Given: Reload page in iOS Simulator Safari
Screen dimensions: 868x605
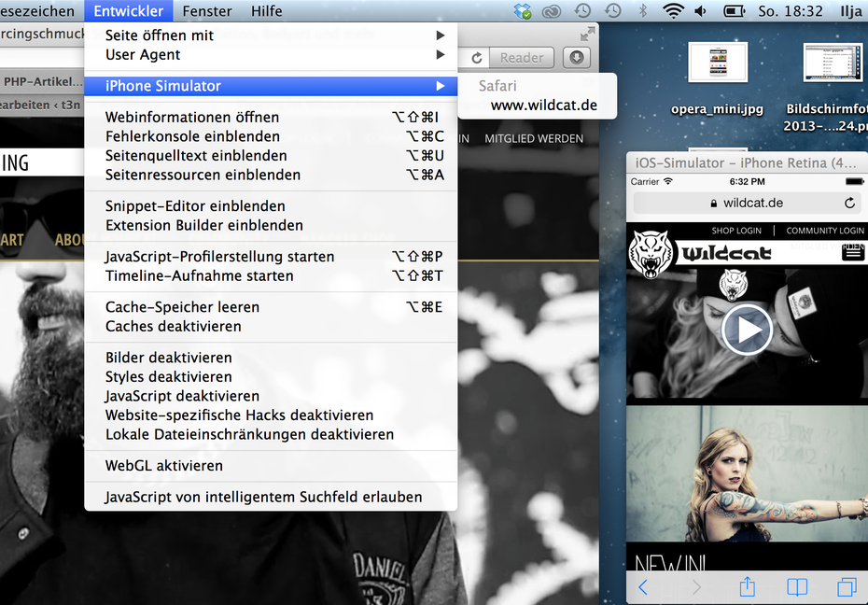Looking at the screenshot, I should coord(849,204).
